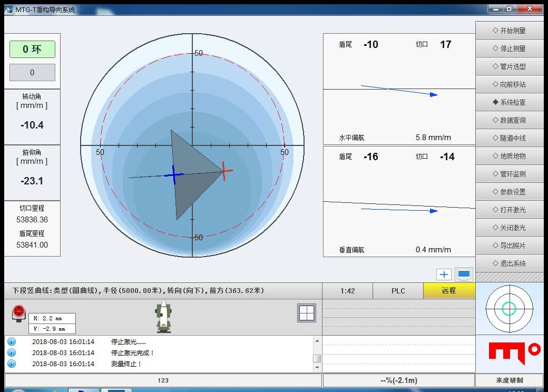Select the yellow 远程 tab
The image size is (548, 392).
click(x=449, y=291)
